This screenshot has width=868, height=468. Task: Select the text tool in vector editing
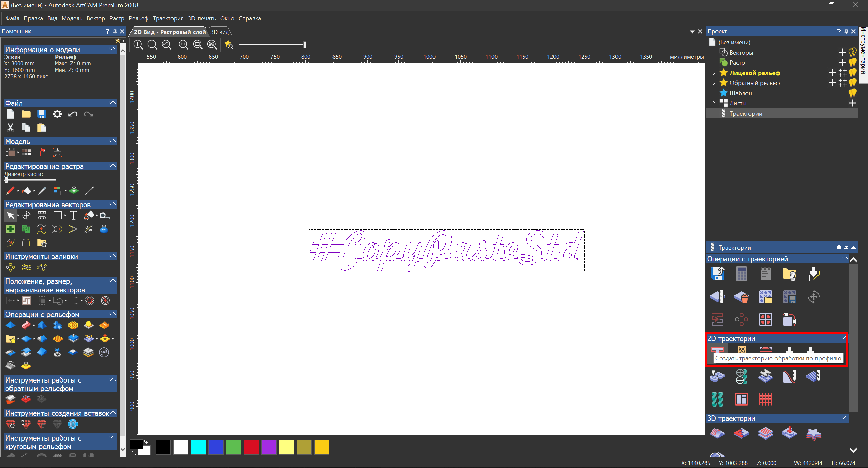click(x=73, y=215)
